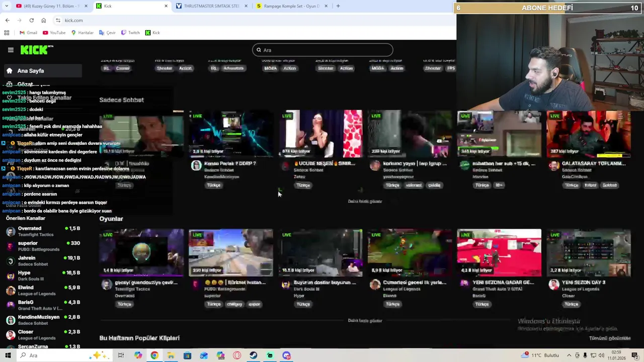
Task: Expand the tab search dropdown arrow
Action: click(6, 6)
